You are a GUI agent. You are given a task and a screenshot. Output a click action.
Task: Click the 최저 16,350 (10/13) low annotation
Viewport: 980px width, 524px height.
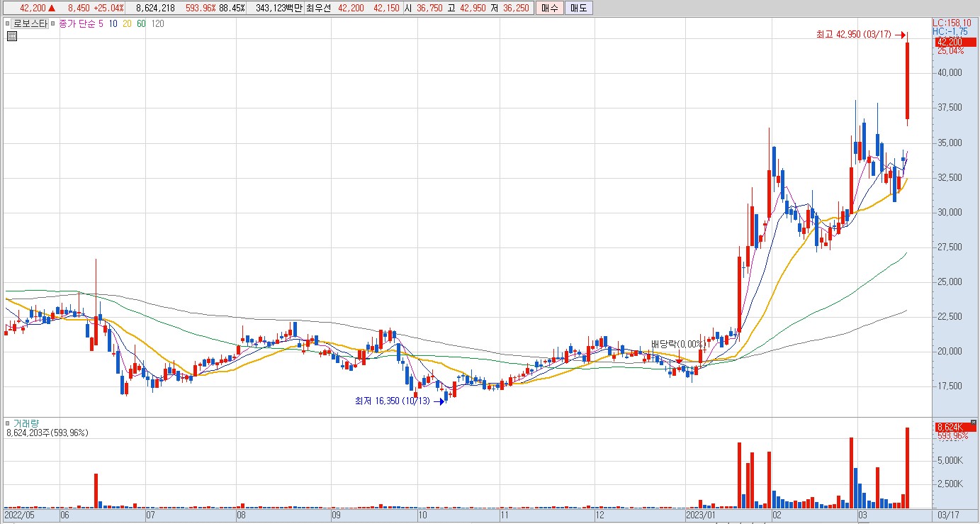click(x=393, y=401)
